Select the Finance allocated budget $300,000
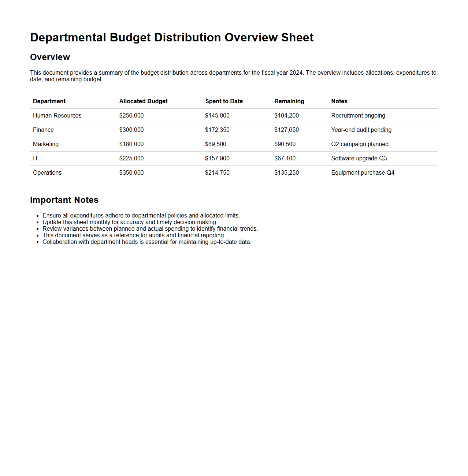The image size is (468, 476). pyautogui.click(x=131, y=130)
